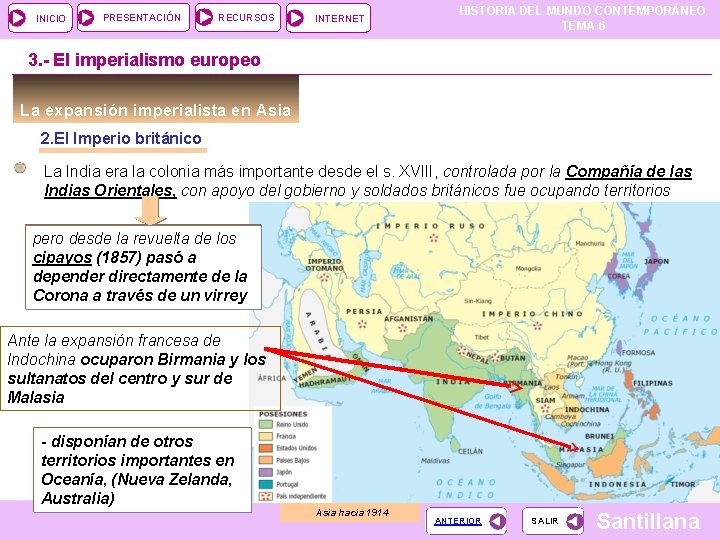Image resolution: width=720 pixels, height=540 pixels.
Task: Click the underlined word 'cipayos'
Action: click(x=62, y=258)
